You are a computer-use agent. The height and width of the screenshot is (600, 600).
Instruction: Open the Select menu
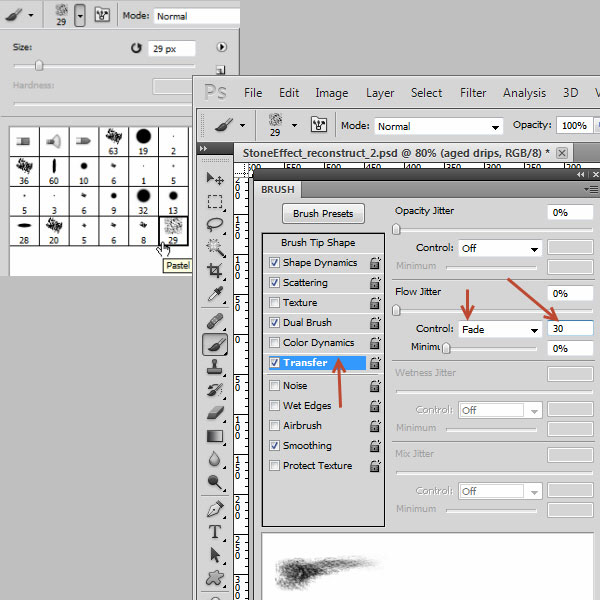pyautogui.click(x=426, y=93)
